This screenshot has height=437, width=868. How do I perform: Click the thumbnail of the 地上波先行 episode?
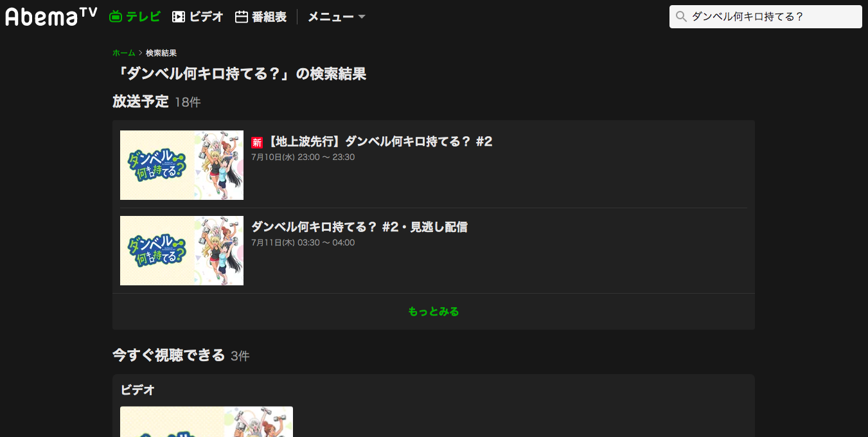click(x=182, y=165)
